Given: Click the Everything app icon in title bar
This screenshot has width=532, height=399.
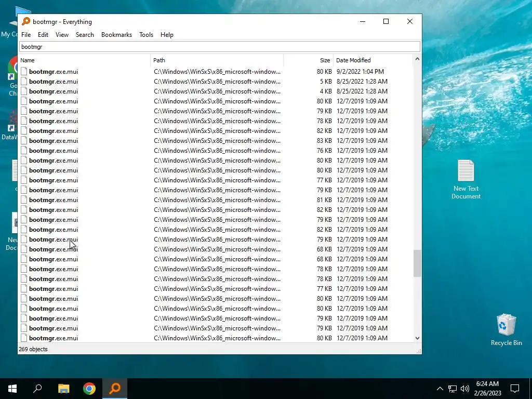Looking at the screenshot, I should pos(26,21).
